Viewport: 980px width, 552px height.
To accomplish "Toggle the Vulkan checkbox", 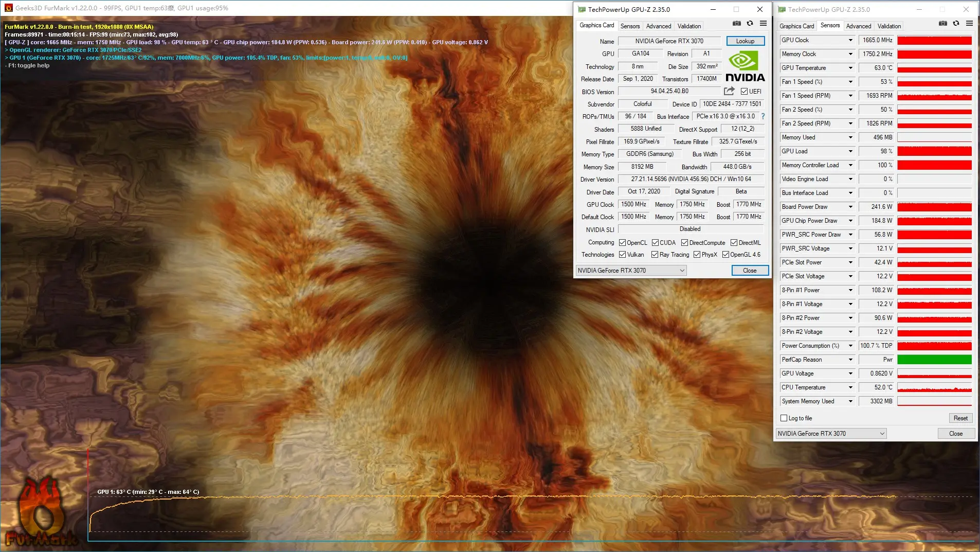I will pyautogui.click(x=622, y=255).
